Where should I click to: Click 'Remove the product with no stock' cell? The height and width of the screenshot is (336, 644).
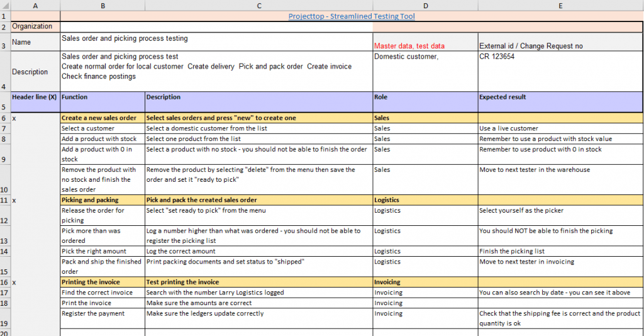pyautogui.click(x=103, y=179)
